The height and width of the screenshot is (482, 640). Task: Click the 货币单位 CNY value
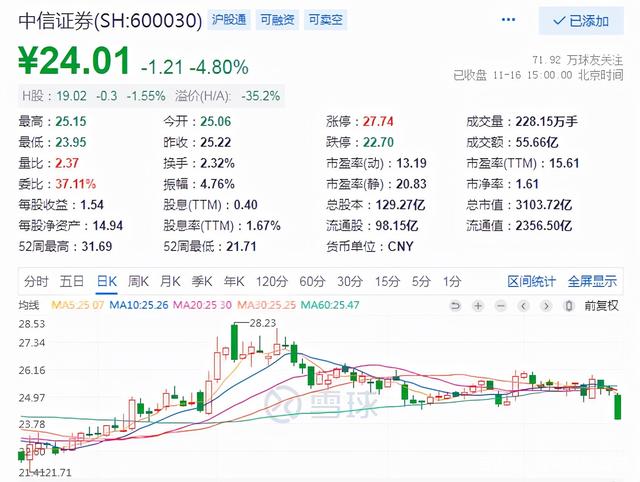(400, 246)
